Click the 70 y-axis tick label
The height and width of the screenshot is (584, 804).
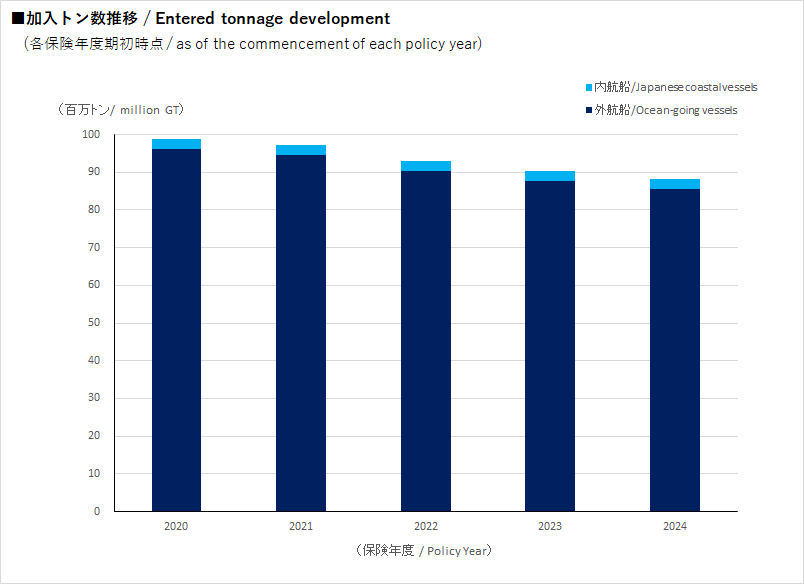coord(94,247)
